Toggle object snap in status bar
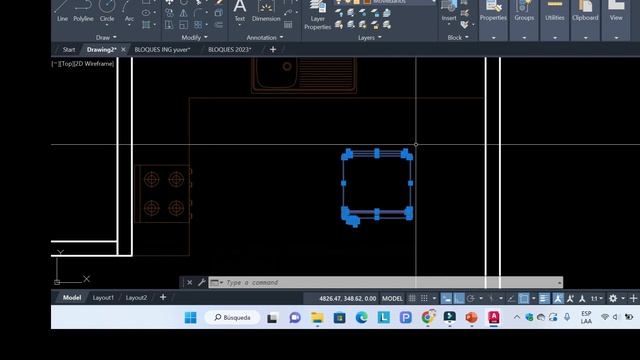 pyautogui.click(x=524, y=298)
